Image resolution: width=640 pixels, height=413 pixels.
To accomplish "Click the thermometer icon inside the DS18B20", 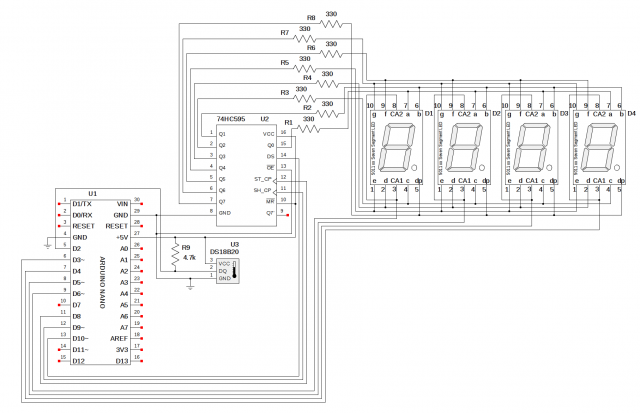I will (234, 271).
